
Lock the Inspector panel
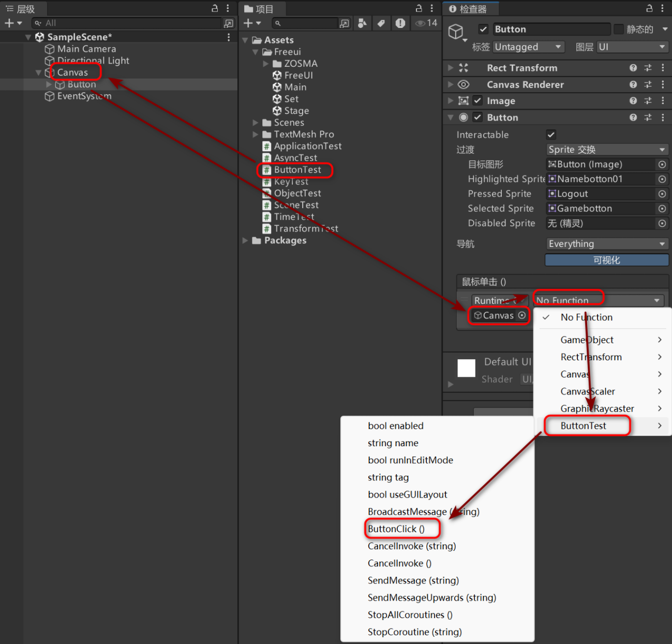pos(649,8)
